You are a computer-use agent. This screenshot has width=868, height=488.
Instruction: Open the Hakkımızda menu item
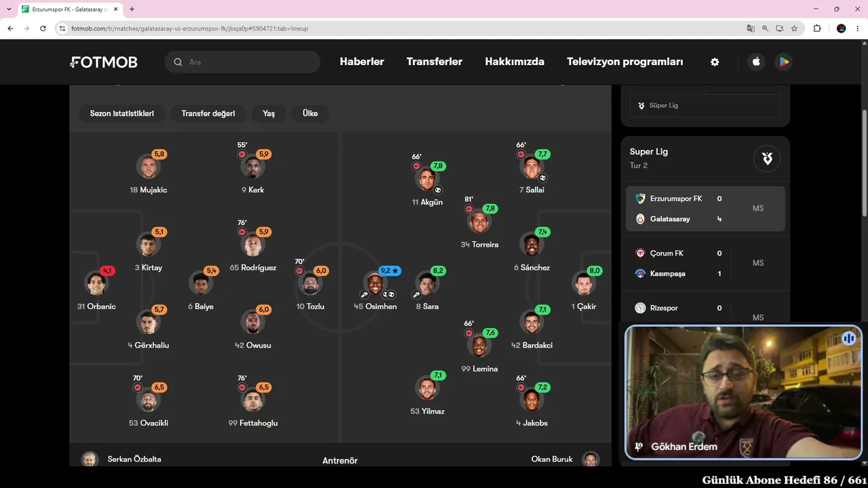[x=515, y=62]
